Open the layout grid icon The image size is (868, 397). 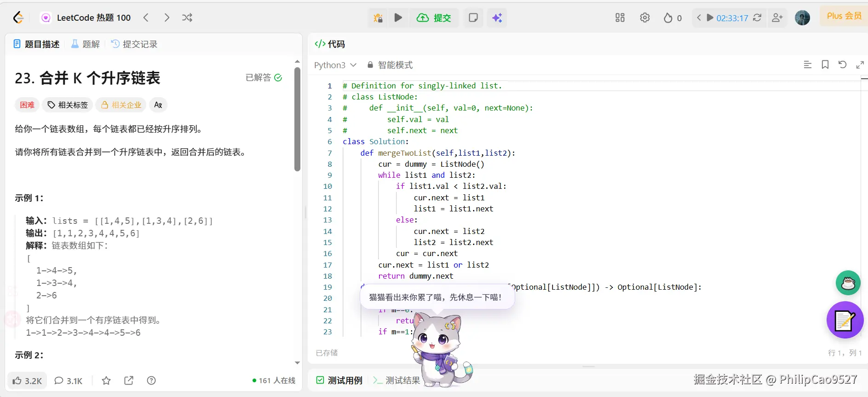pos(620,18)
